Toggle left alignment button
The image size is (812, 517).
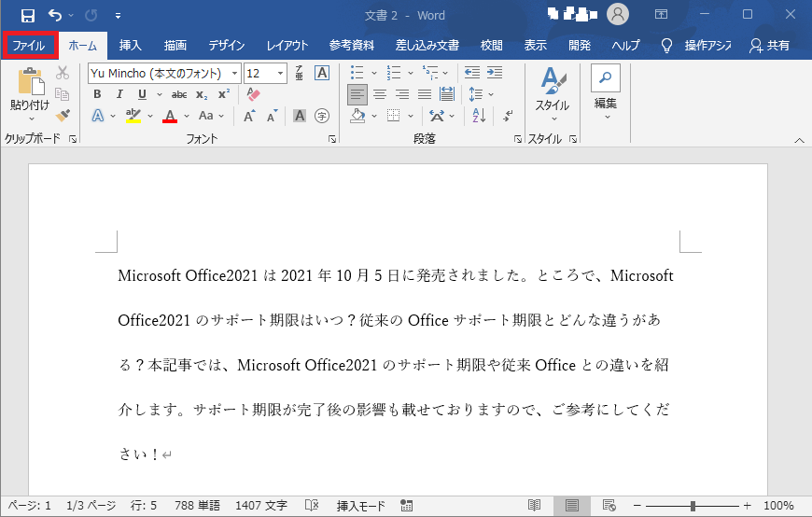[x=357, y=94]
